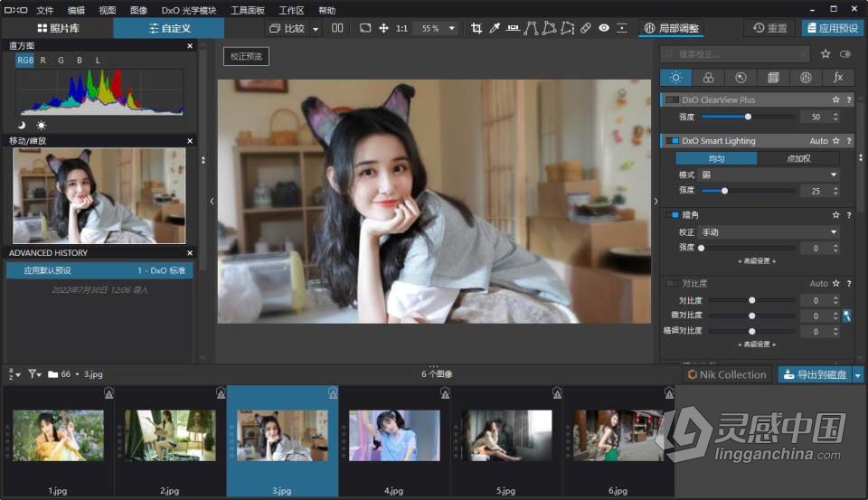This screenshot has height=500, width=868.
Task: Open the 比较 compare dropdown arrow
Action: pos(316,29)
